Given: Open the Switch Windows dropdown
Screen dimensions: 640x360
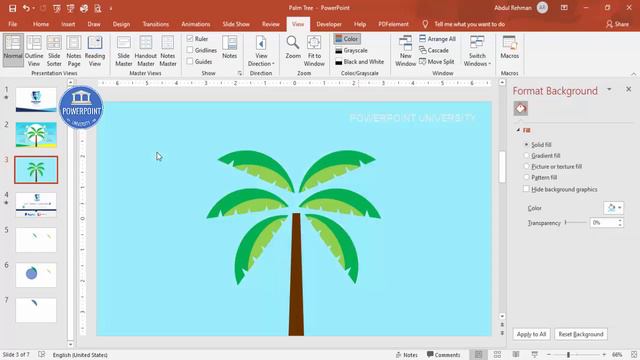Looking at the screenshot, I should click(x=477, y=50).
